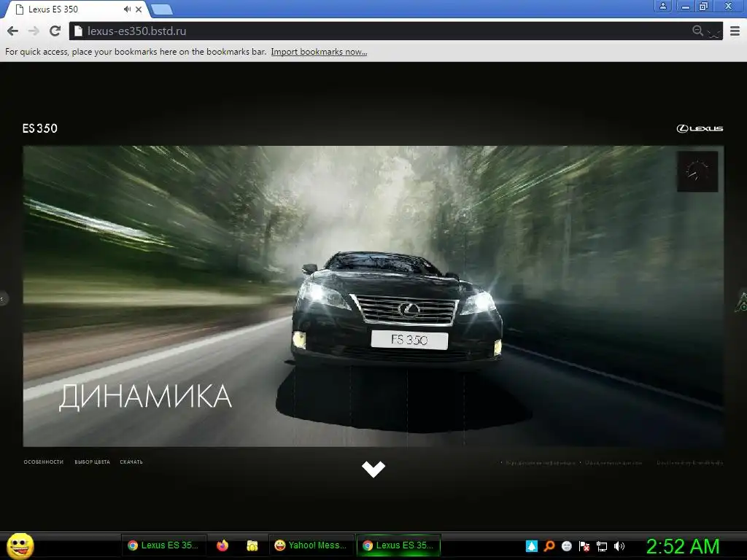The width and height of the screenshot is (747, 560).
Task: Click the round grey face tray icon
Action: coord(566,546)
